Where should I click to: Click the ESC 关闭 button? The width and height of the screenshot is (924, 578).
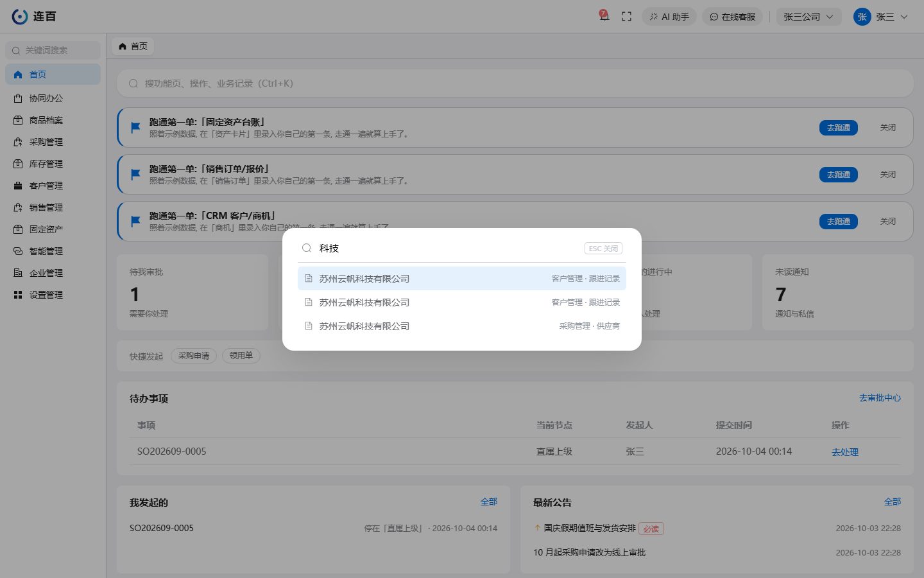point(603,249)
